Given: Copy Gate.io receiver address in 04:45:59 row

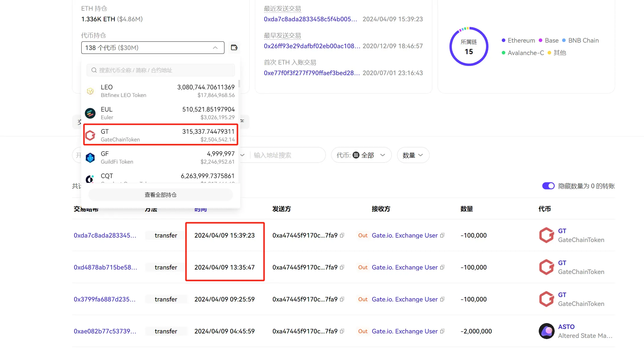Looking at the screenshot, I should point(442,331).
